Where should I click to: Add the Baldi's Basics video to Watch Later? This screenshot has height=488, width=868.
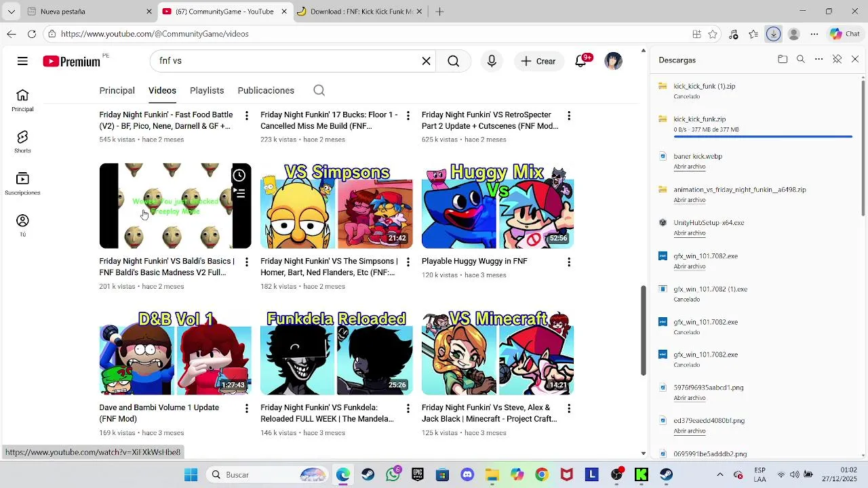click(239, 176)
